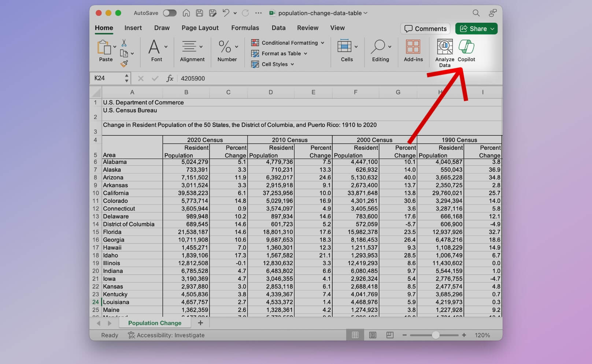Screen dimensions: 592x364
Task: Switch to Page Layout view in status bar
Action: point(373,335)
